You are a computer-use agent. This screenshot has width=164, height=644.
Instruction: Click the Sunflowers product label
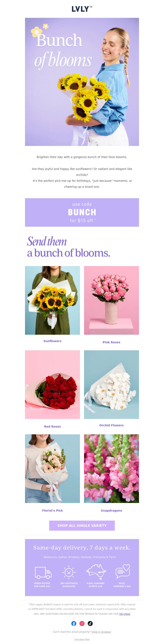click(x=52, y=341)
